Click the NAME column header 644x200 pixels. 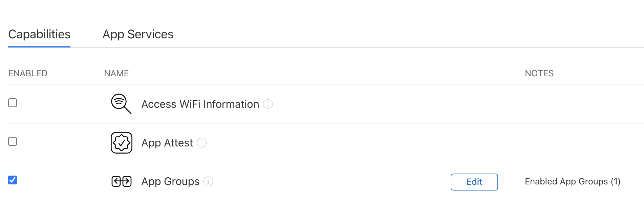tap(116, 73)
